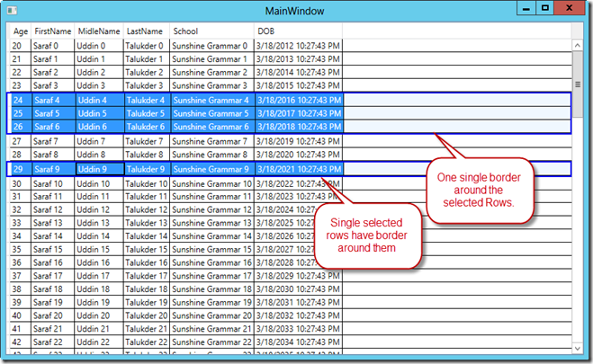Click the cell 'Sunshine Grammar 5'
The height and width of the screenshot is (364, 593).
pos(212,113)
